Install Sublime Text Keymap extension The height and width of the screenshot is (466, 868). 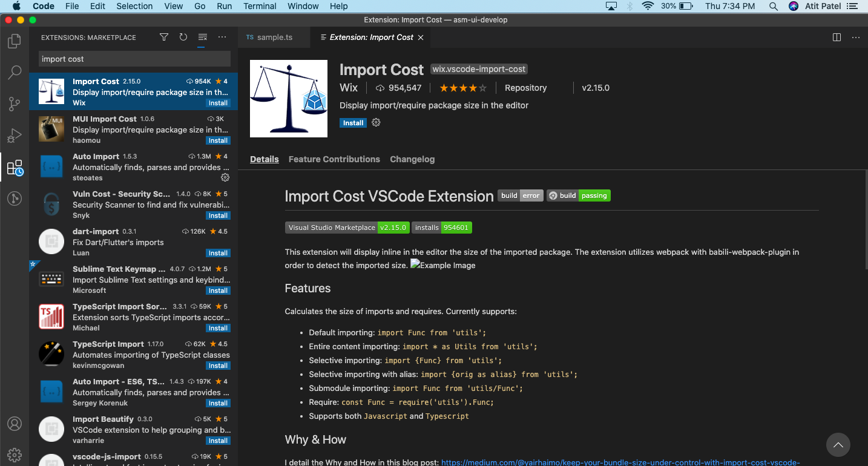pyautogui.click(x=218, y=290)
